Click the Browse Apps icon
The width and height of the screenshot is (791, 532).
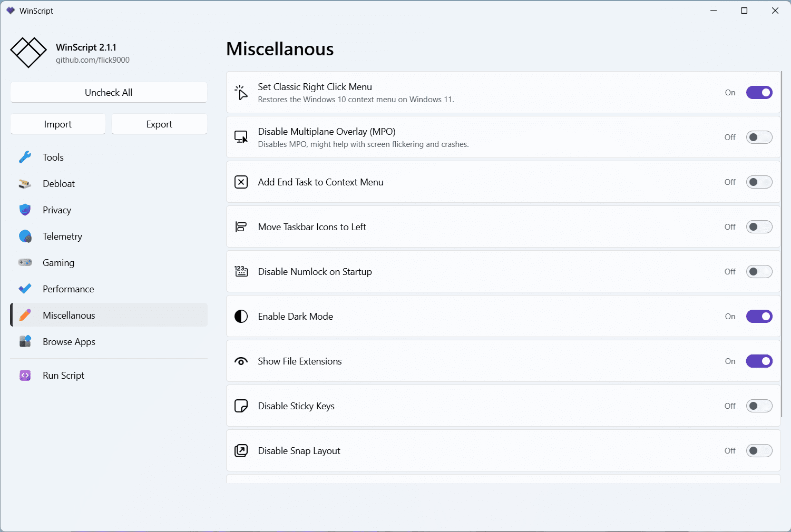coord(25,341)
